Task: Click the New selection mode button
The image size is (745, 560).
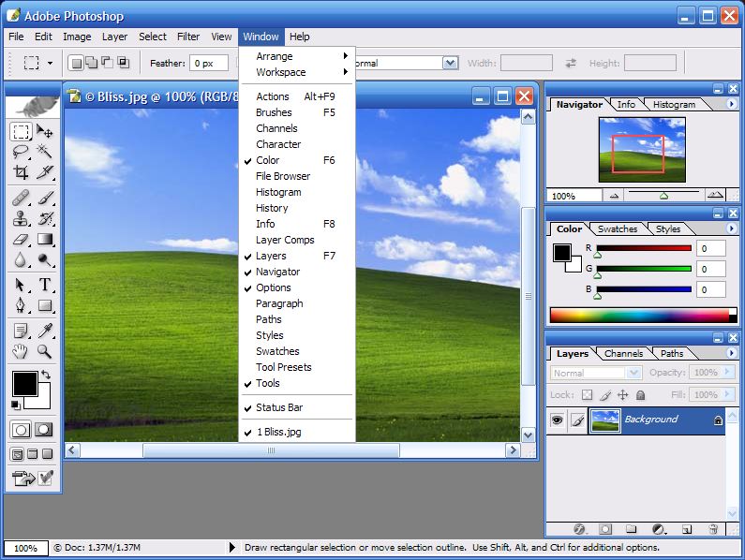Action: coord(77,63)
